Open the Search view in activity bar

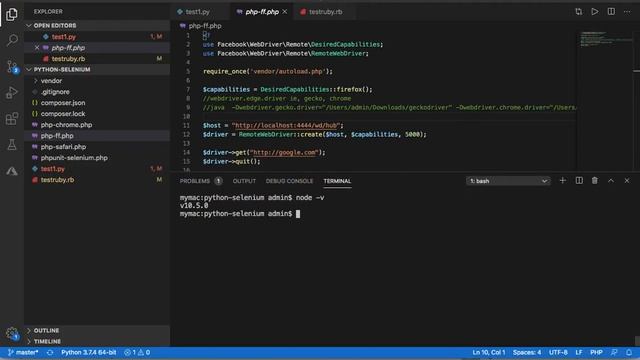(x=12, y=40)
